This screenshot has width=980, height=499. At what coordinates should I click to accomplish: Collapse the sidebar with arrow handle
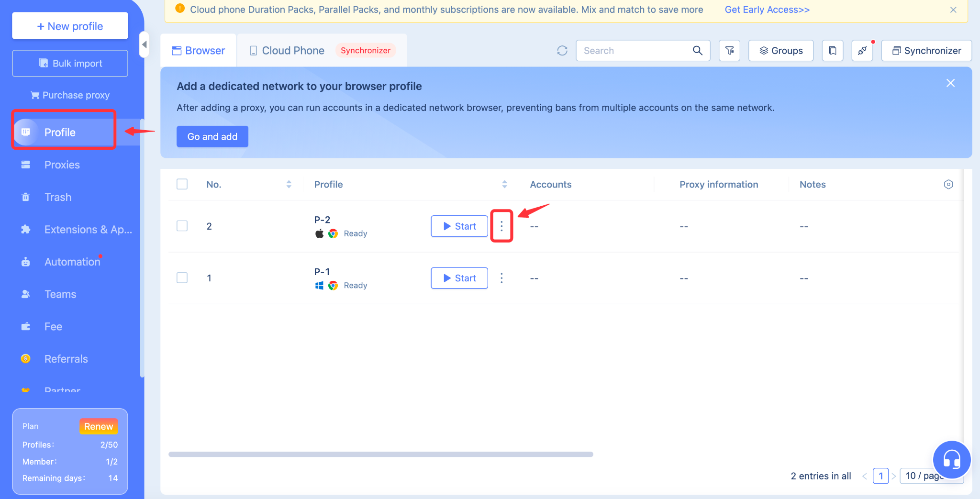(144, 45)
